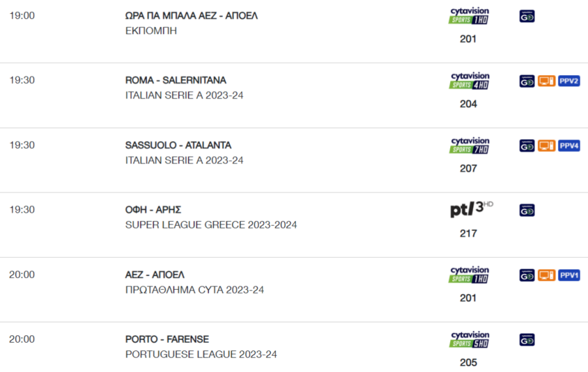Click the Cytavision Sports 7HD channel logo
Image resolution: width=588 pixels, height=372 pixels.
click(x=469, y=146)
